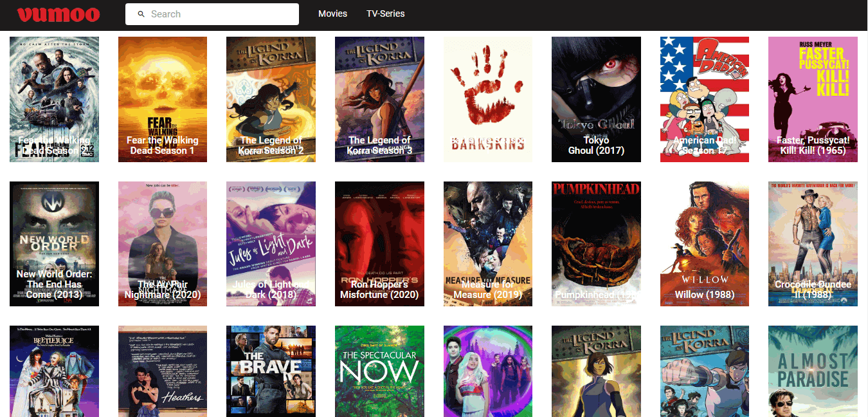Viewport: 868px width, 417px height.
Task: Click the 'Tokyo Ghoul (2017)' title text
Action: (x=596, y=145)
